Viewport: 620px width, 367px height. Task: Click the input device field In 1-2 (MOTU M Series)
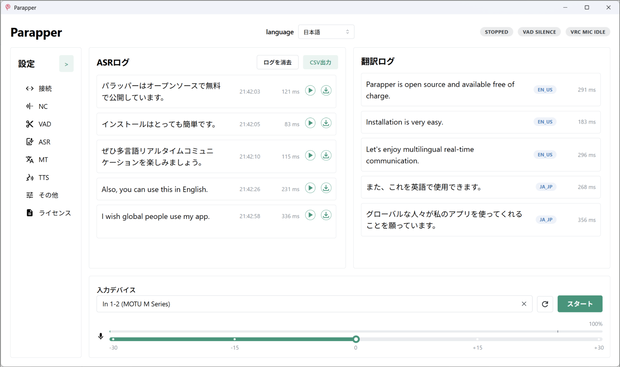point(314,304)
